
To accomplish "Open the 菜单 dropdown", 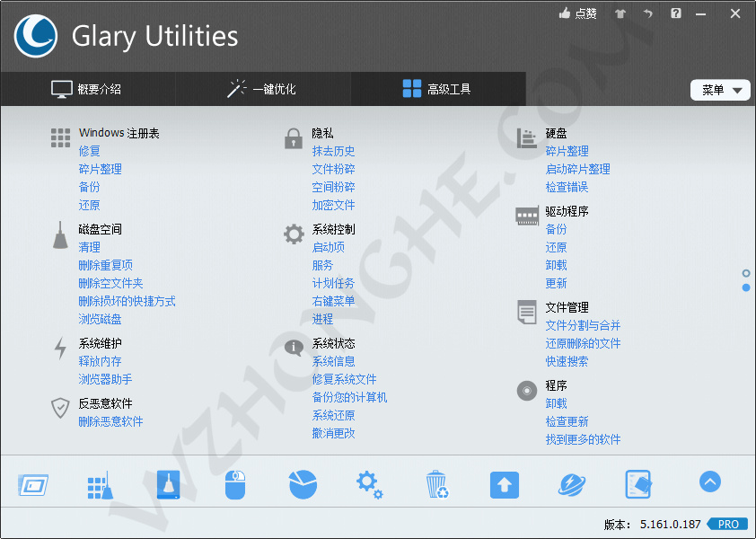I will pos(720,90).
